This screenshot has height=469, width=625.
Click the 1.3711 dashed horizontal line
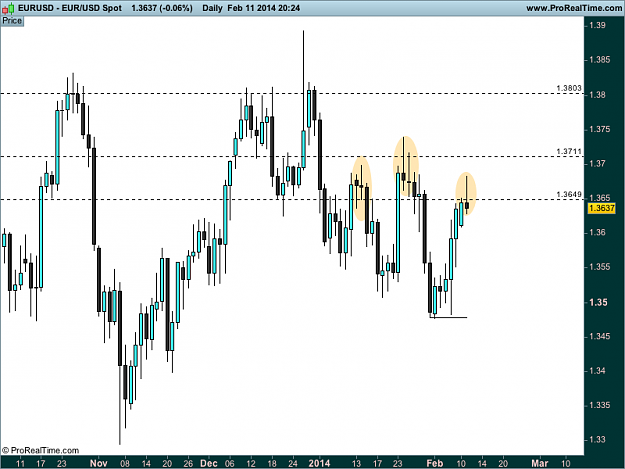click(292, 157)
